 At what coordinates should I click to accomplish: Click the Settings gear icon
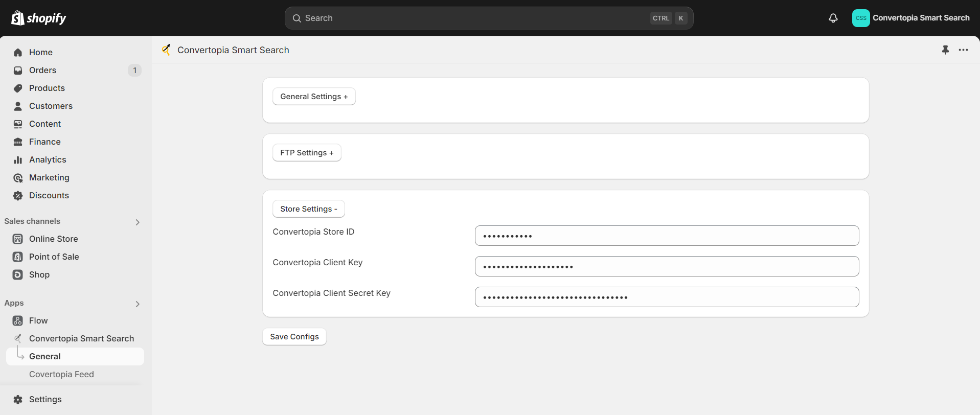pos(18,399)
